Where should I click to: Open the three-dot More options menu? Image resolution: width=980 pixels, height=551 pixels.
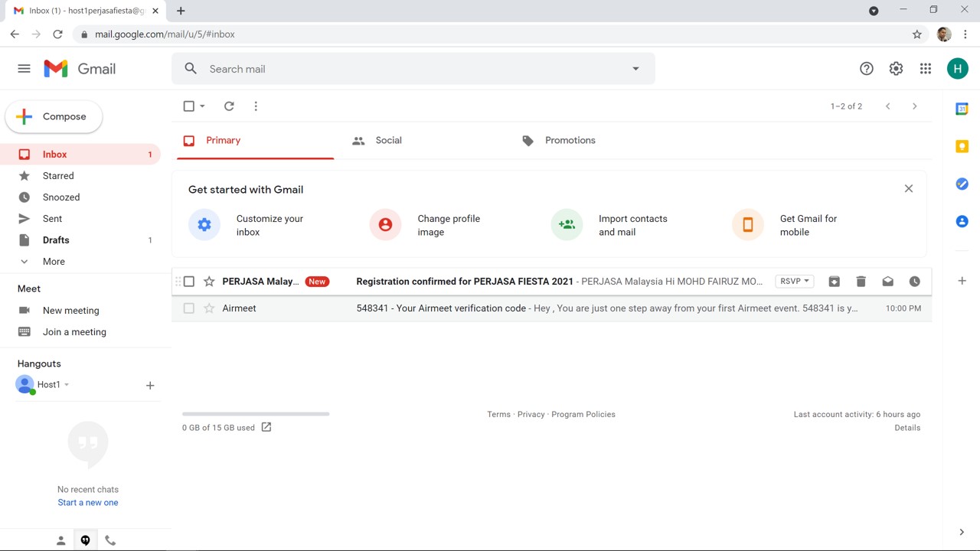(256, 106)
